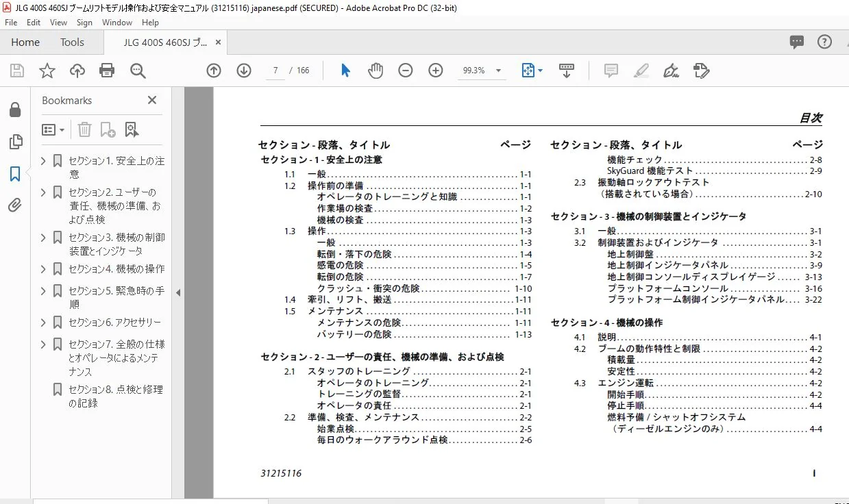Click TOC entry SkyGuard 機能テスト
849x504 pixels.
click(x=650, y=171)
